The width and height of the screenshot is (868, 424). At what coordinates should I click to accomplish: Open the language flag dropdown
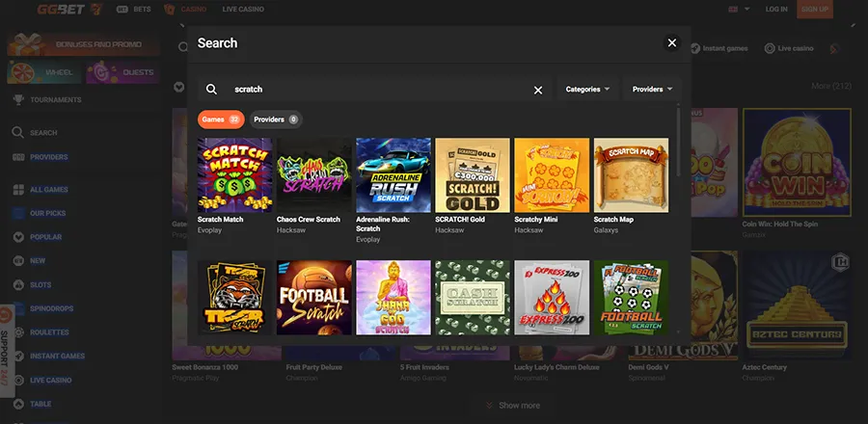(739, 10)
